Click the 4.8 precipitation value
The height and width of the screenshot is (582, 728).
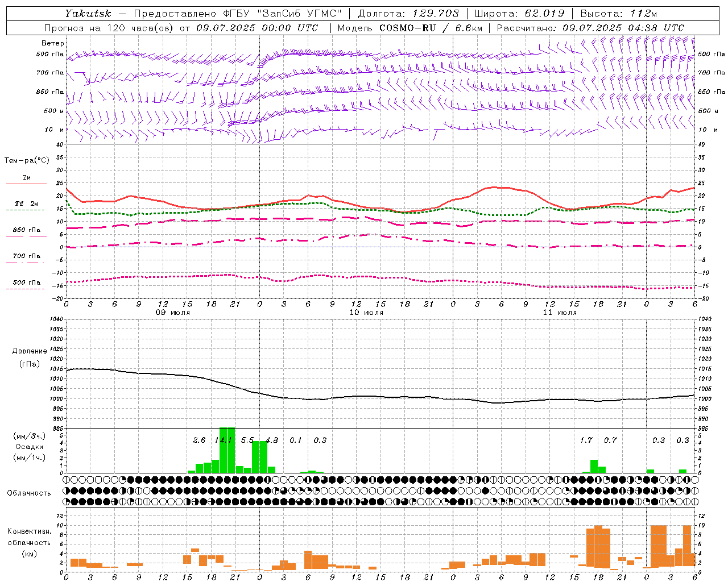pos(272,440)
